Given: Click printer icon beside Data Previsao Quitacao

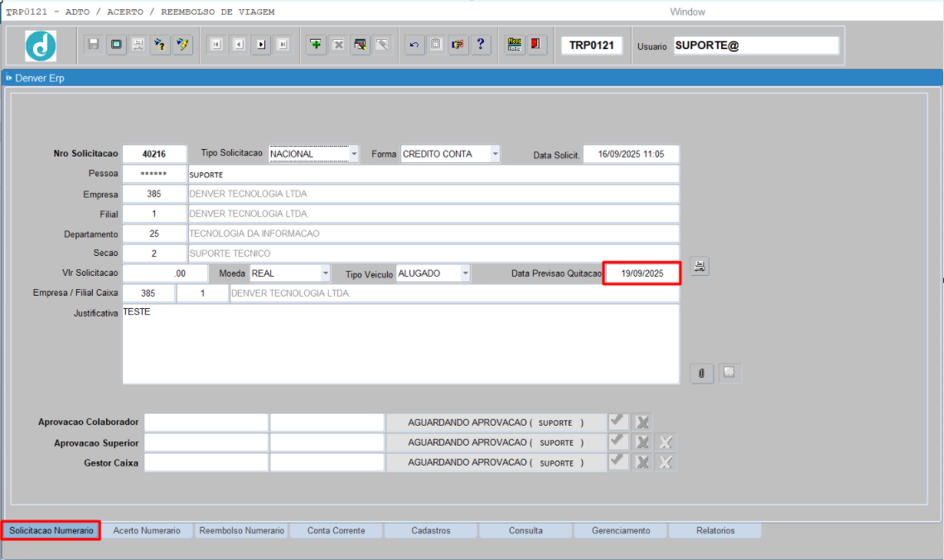Looking at the screenshot, I should 700,267.
